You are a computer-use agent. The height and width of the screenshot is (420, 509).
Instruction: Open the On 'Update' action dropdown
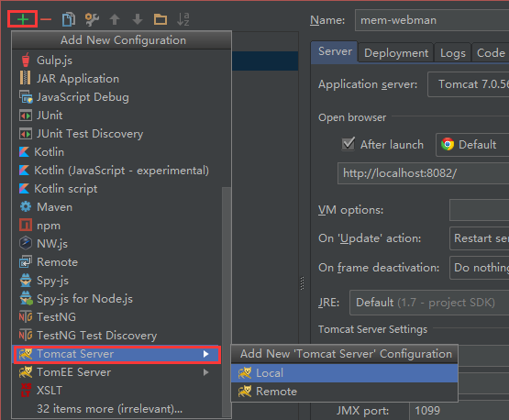point(479,238)
